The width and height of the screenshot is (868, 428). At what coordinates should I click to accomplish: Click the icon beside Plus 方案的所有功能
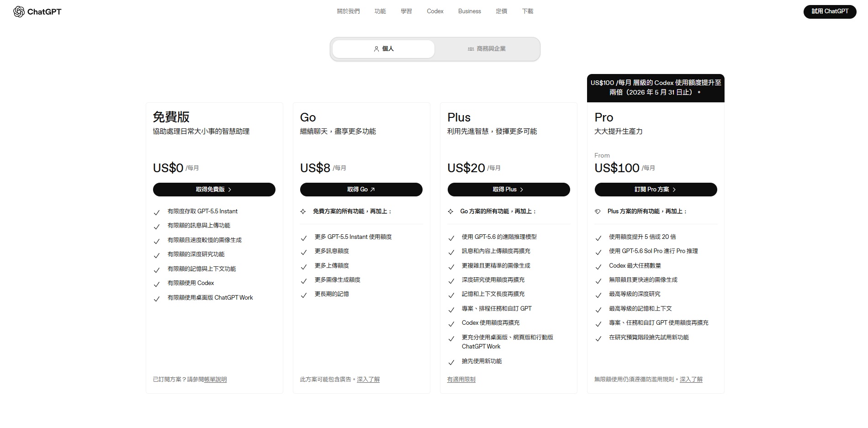point(598,211)
